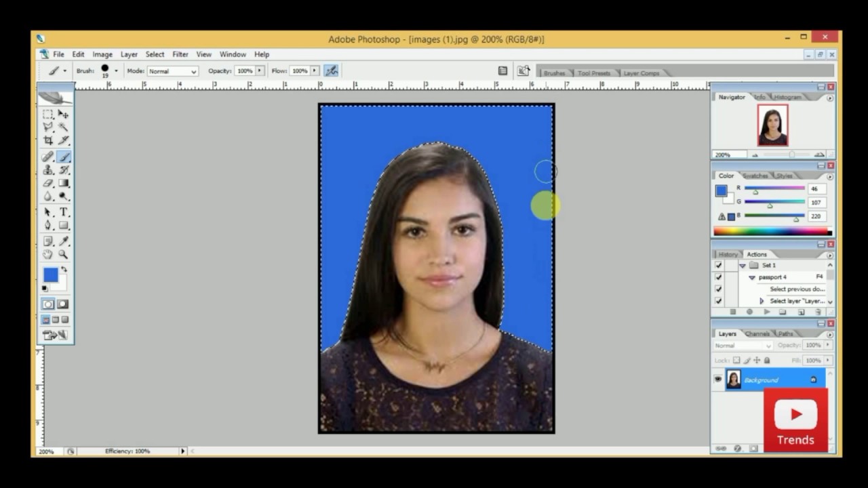Switch to Full Screen mode with menu bar

pos(56,320)
